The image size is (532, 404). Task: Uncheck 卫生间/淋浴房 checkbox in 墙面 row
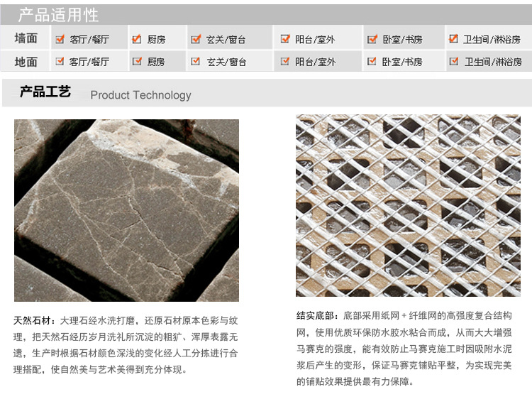click(x=454, y=39)
